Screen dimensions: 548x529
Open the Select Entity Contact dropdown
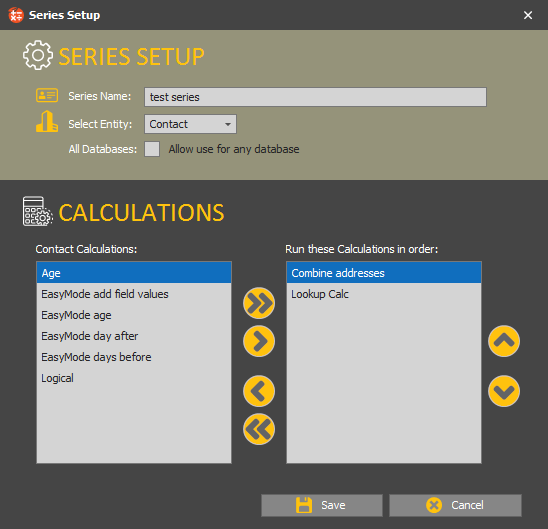pos(190,124)
